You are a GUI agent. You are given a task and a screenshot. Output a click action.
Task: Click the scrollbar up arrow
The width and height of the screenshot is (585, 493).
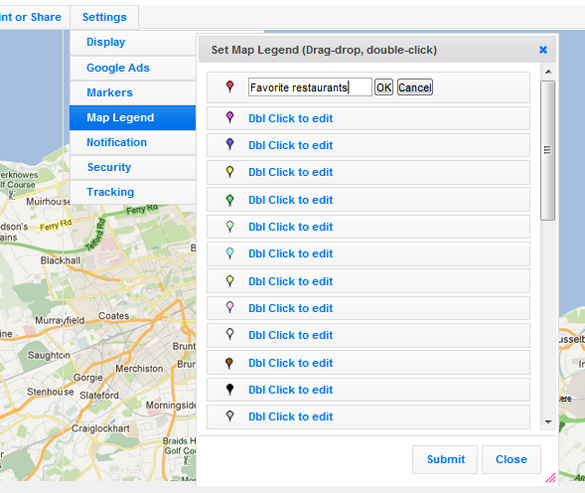(548, 72)
